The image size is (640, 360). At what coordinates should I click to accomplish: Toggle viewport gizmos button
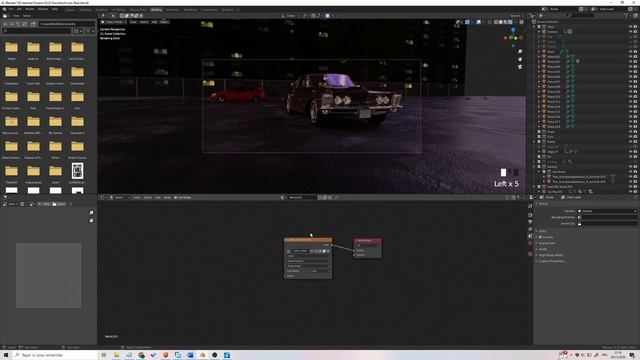point(467,22)
